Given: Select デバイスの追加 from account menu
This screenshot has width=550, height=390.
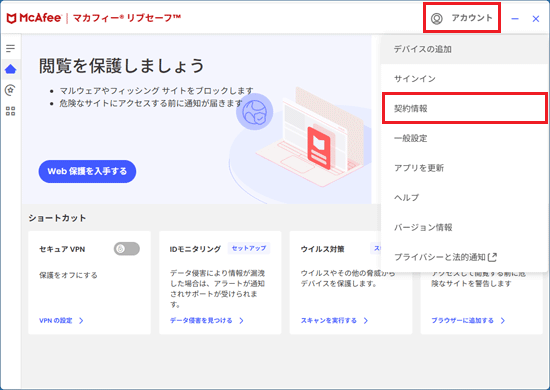Looking at the screenshot, I should tap(464, 49).
